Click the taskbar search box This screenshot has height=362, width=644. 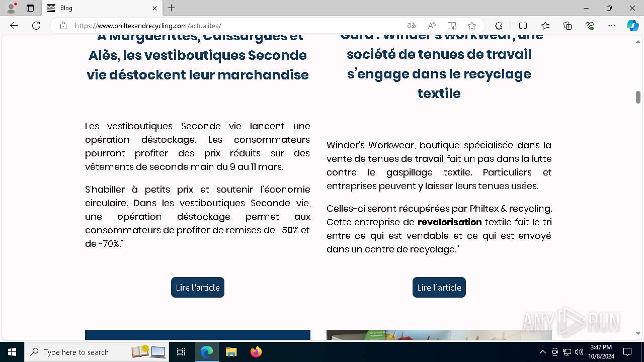tap(98, 352)
